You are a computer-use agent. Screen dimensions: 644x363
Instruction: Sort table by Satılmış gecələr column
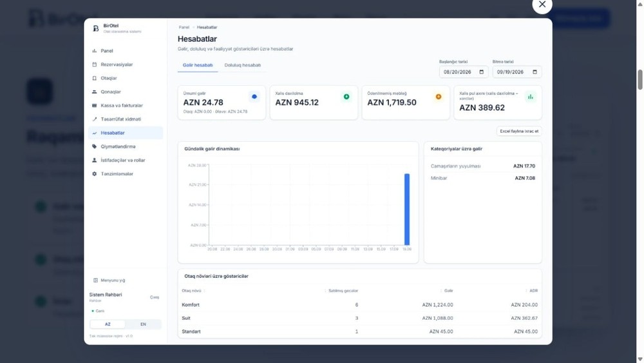tap(341, 291)
